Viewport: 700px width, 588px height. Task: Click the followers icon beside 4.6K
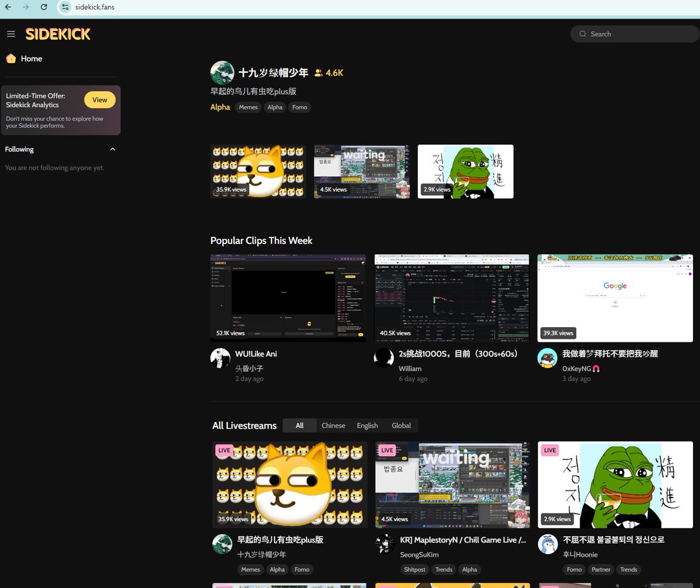[x=318, y=73]
